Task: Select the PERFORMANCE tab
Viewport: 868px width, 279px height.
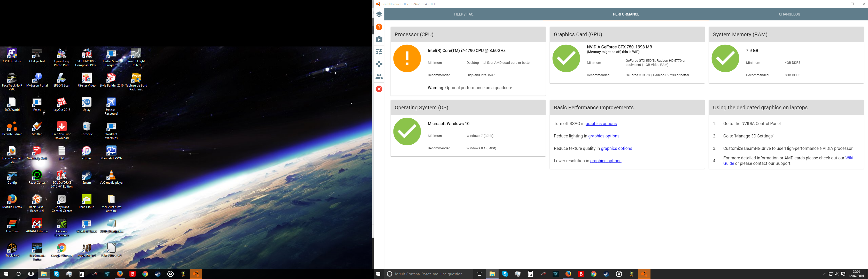Action: [x=626, y=14]
